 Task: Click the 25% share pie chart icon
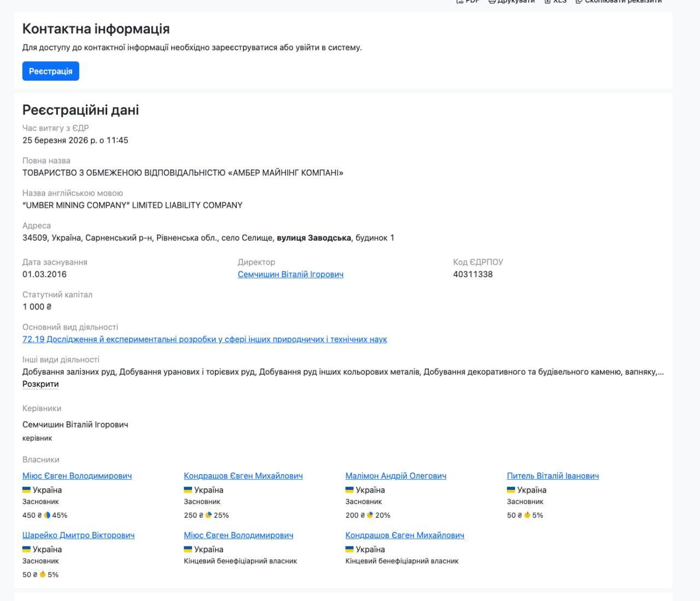point(208,515)
